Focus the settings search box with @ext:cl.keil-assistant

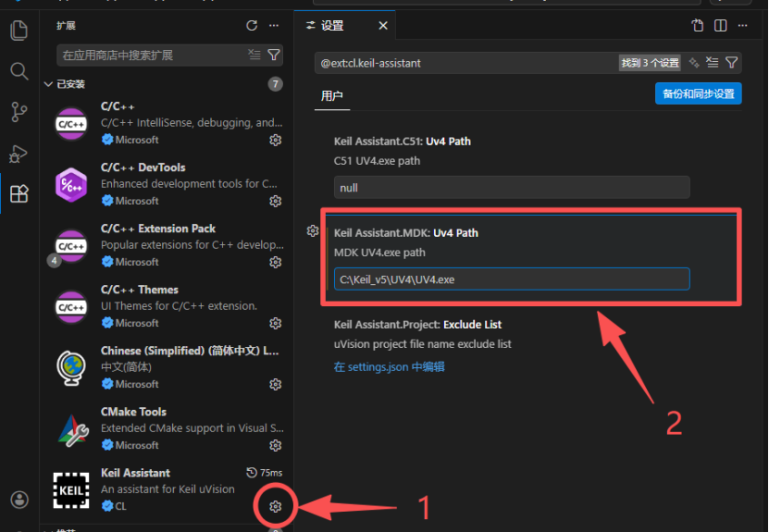(x=465, y=63)
